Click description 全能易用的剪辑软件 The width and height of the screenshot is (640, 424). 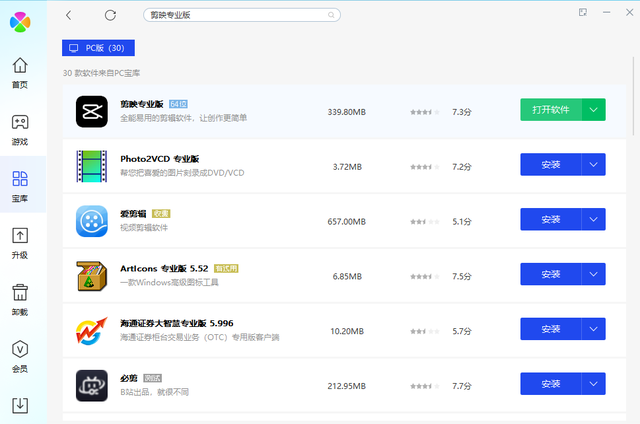[183, 118]
